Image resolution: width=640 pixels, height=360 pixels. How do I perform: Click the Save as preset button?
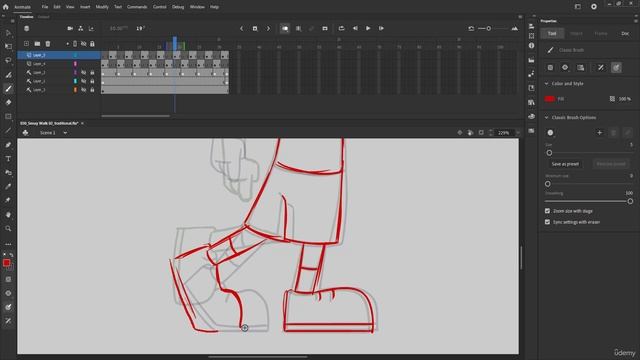565,164
